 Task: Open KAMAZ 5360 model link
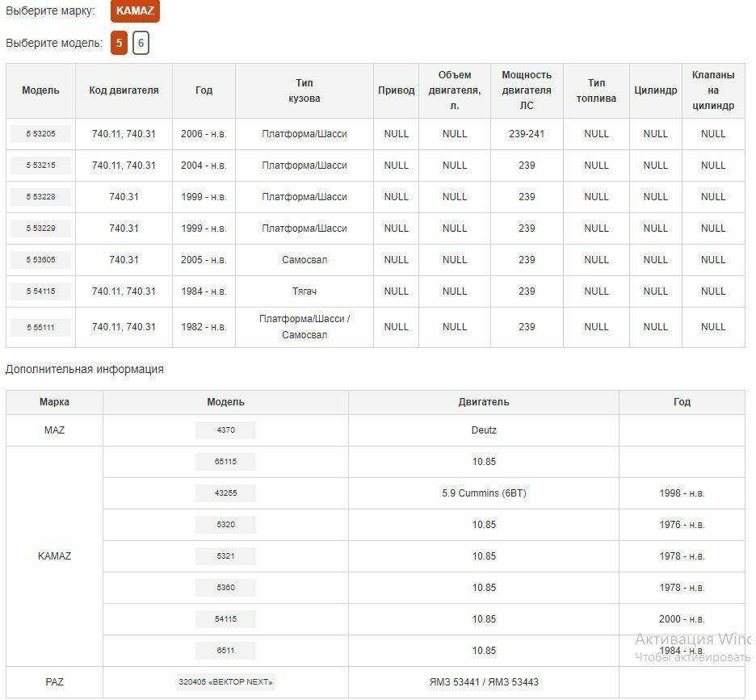(x=225, y=588)
